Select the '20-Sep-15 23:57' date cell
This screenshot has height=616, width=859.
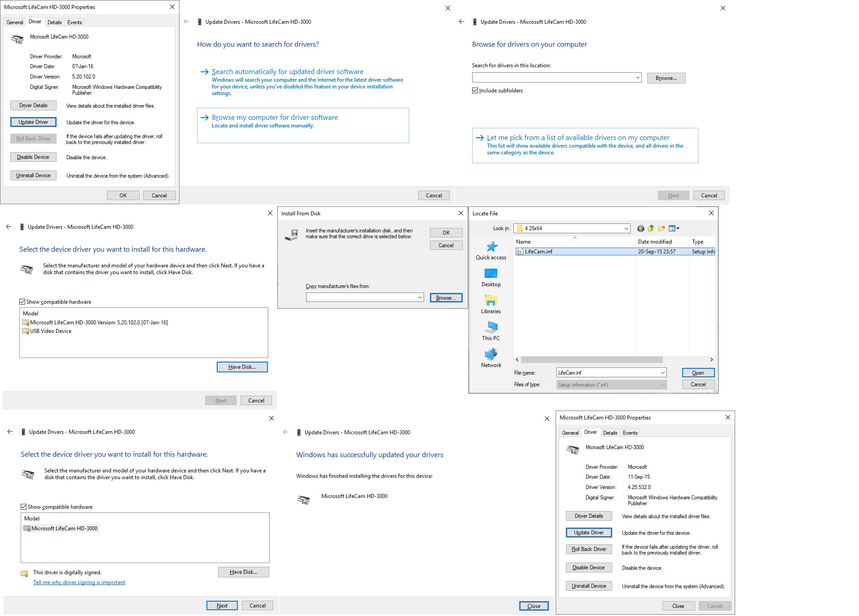click(657, 252)
